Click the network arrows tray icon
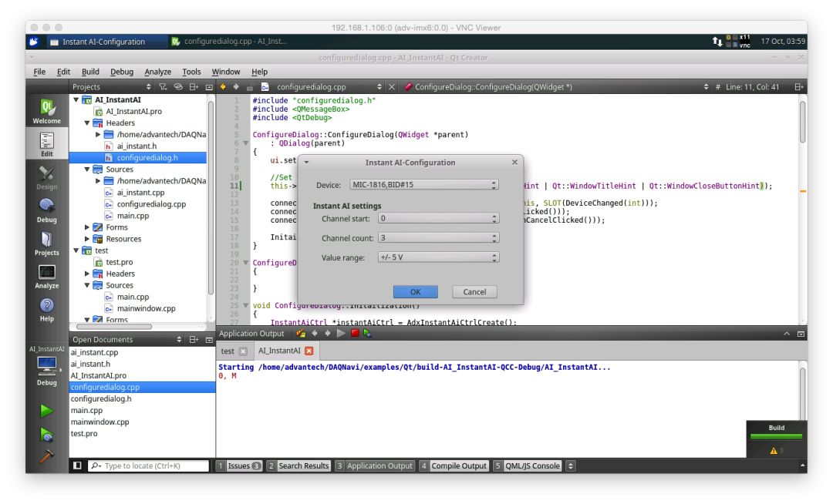Image resolution: width=833 pixels, height=504 pixels. (717, 41)
